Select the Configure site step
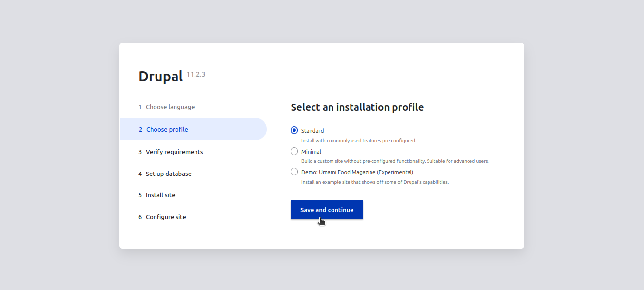Viewport: 644px width, 290px height. click(165, 217)
